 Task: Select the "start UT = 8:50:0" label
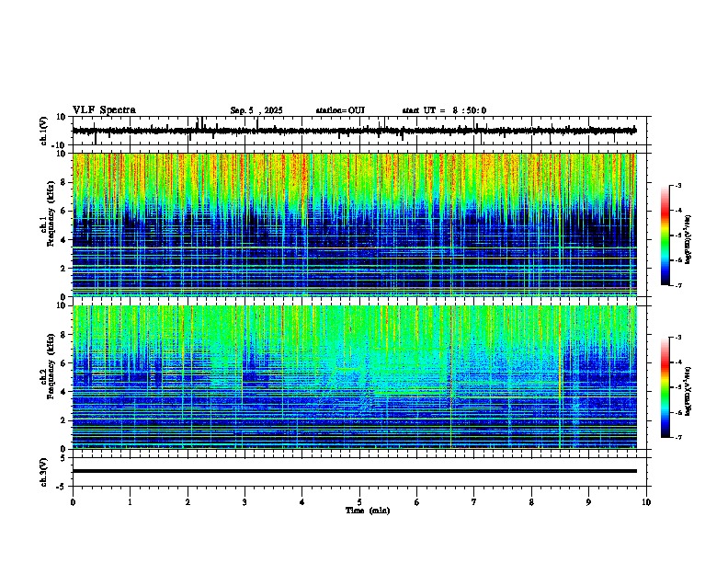[x=444, y=110]
